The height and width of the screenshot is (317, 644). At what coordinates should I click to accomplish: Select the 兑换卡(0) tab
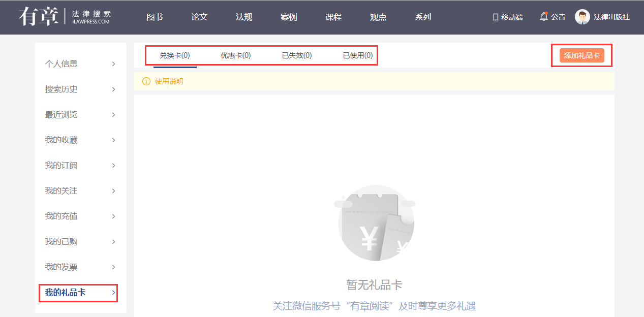click(175, 56)
